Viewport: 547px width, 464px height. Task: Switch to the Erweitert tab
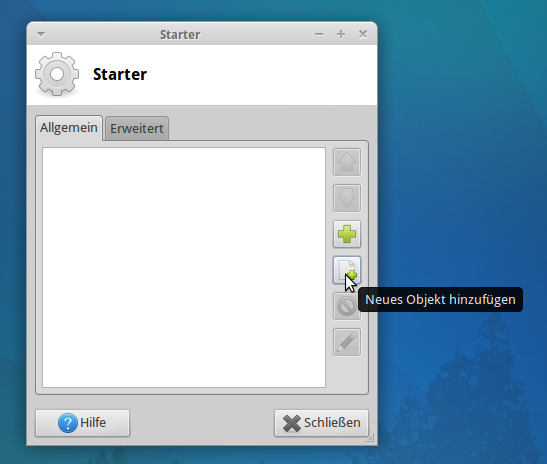[137, 128]
